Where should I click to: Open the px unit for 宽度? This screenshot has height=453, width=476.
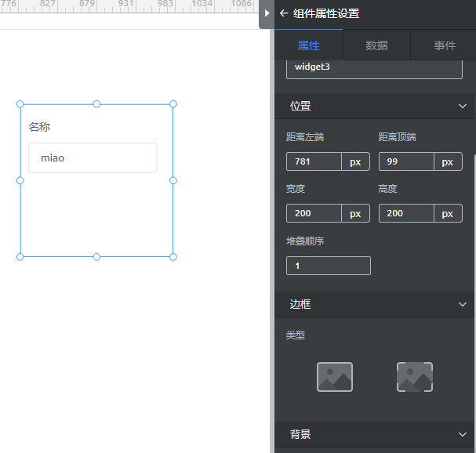(355, 213)
